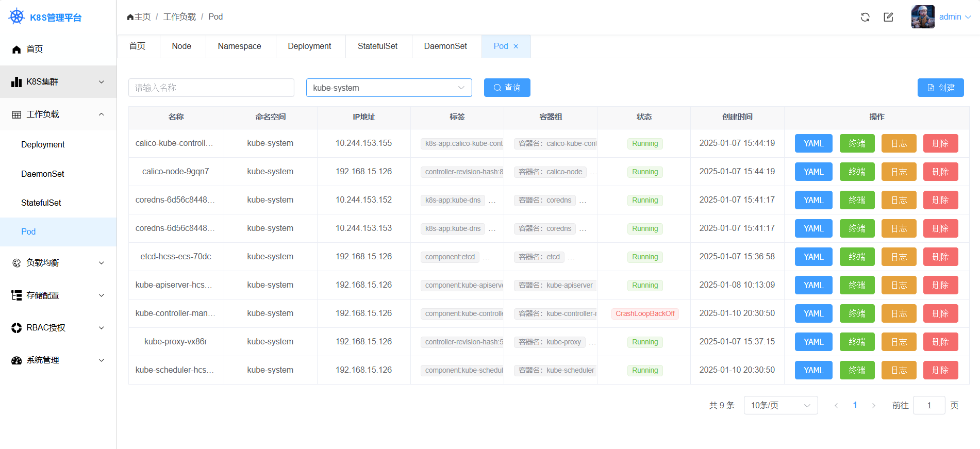
Task: Focus the 请输入名称 name search field
Action: (211, 88)
